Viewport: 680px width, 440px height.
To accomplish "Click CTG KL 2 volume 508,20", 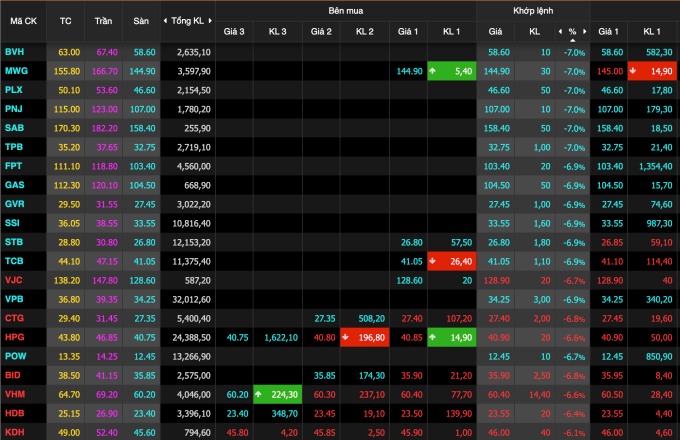I will (372, 319).
